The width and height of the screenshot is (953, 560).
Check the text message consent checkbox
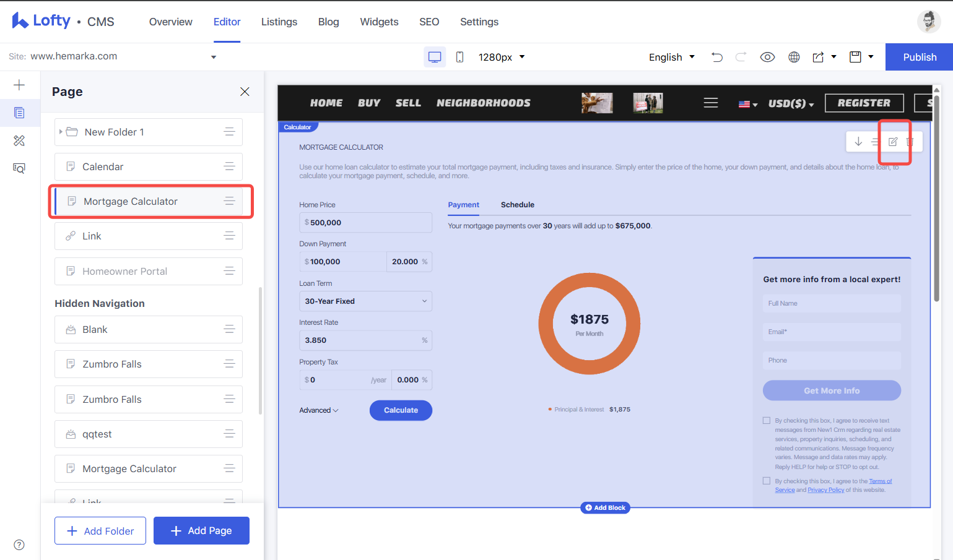[x=767, y=421]
